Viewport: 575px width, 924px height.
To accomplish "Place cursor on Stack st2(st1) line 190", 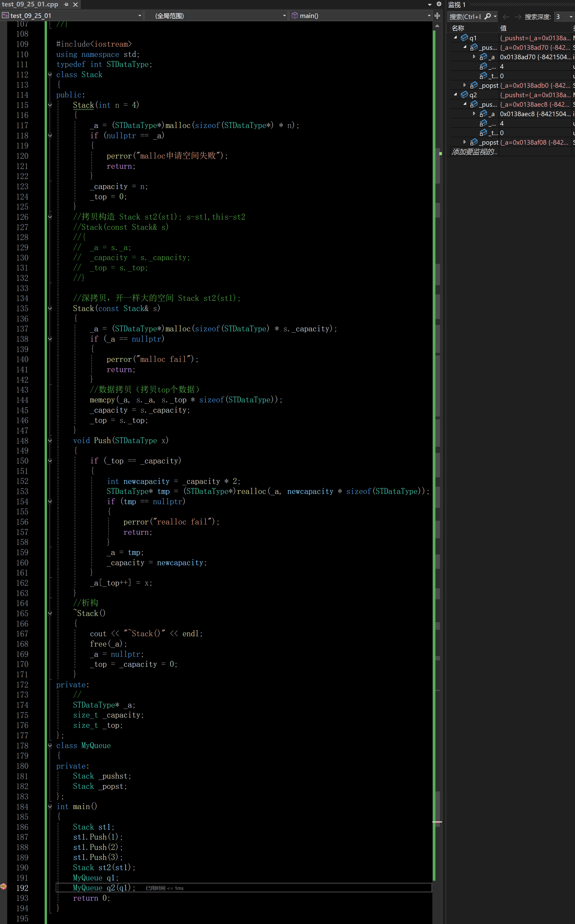I will [104, 868].
